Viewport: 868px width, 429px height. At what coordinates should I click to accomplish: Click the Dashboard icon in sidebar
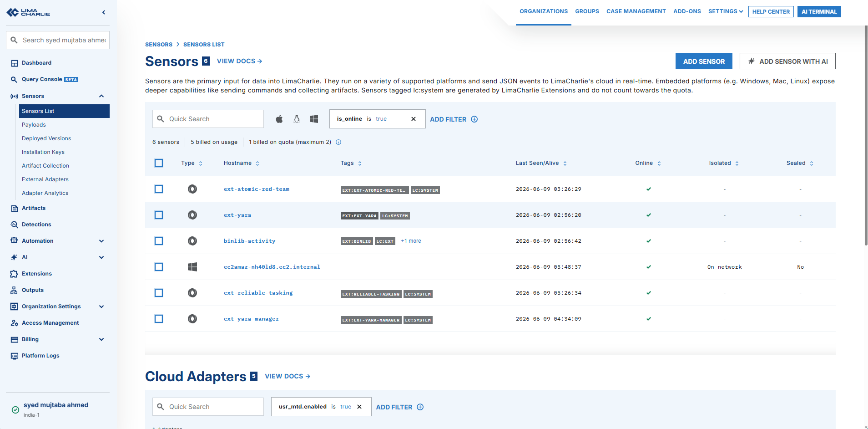tap(15, 63)
